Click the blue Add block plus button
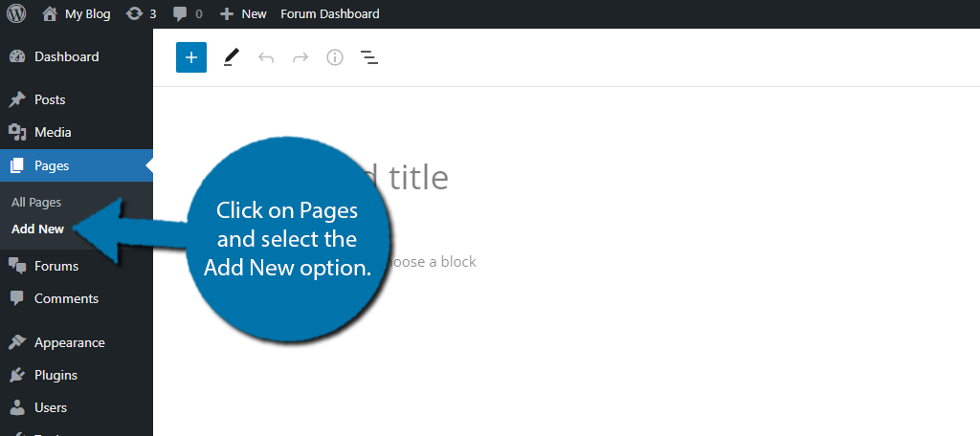 tap(191, 57)
